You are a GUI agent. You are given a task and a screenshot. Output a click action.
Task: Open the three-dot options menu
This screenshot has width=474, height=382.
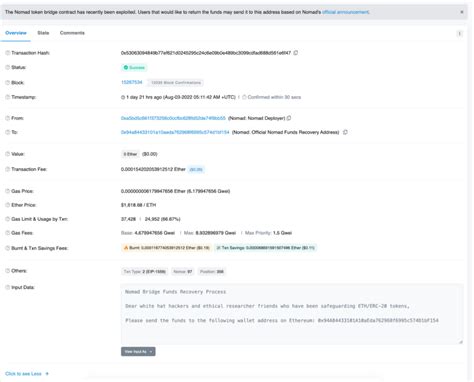click(x=459, y=33)
